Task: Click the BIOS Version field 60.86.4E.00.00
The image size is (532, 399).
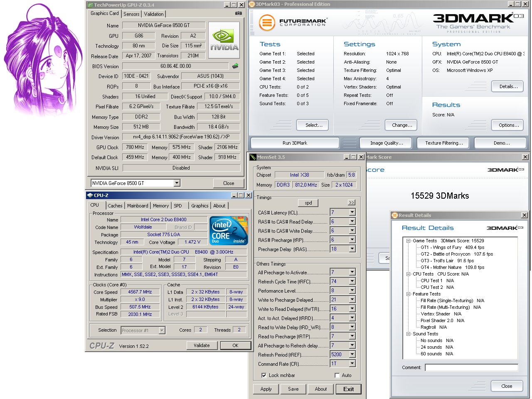Action: (x=175, y=66)
